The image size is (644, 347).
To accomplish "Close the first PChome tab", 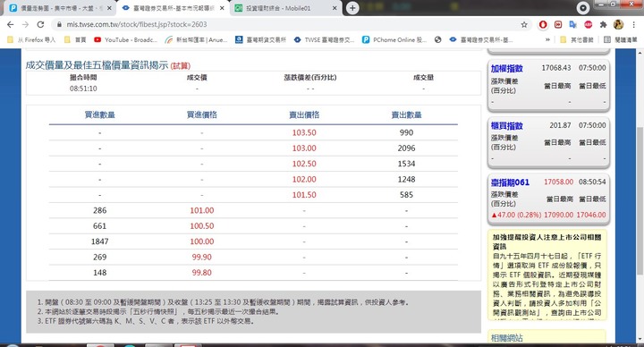I will 109,8.
